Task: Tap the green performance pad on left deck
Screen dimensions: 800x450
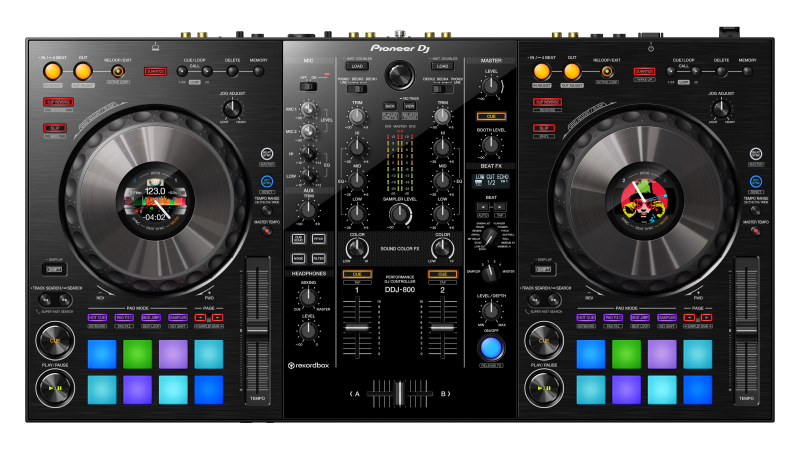Action: (136, 353)
